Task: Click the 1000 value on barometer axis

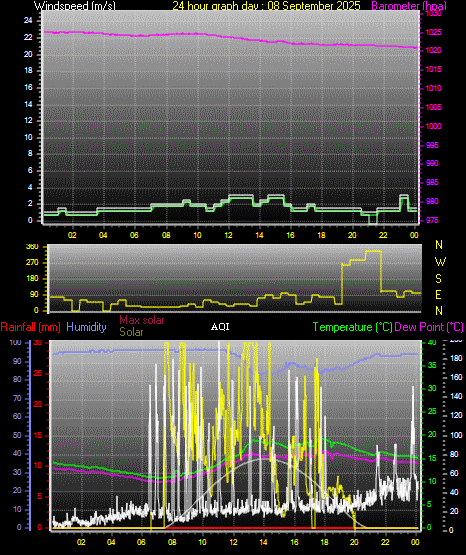Action: [433, 126]
